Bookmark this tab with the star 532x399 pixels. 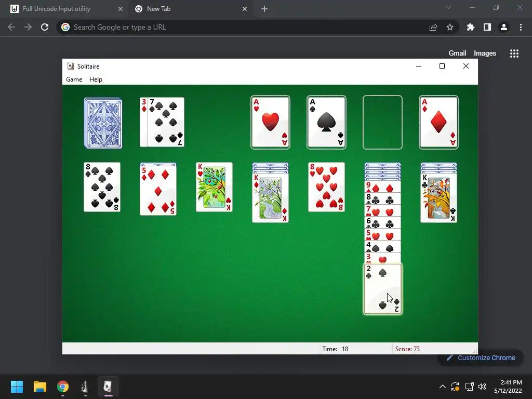click(450, 27)
